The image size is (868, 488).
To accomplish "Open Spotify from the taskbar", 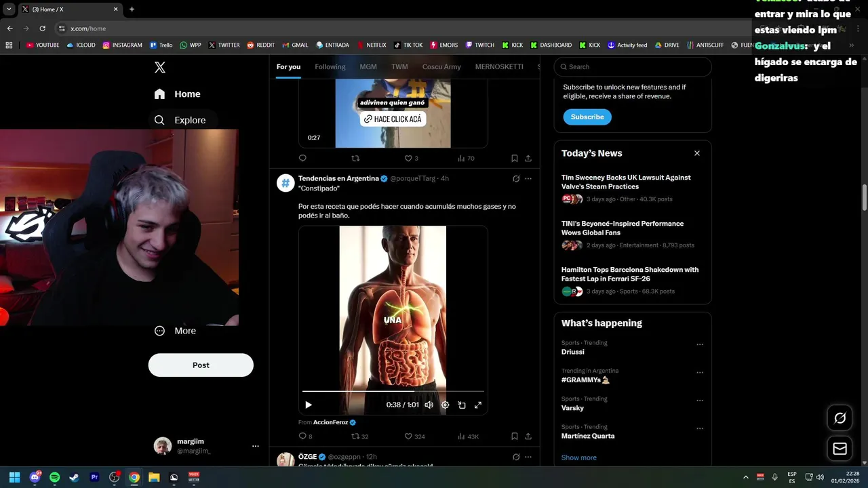I will tap(54, 477).
